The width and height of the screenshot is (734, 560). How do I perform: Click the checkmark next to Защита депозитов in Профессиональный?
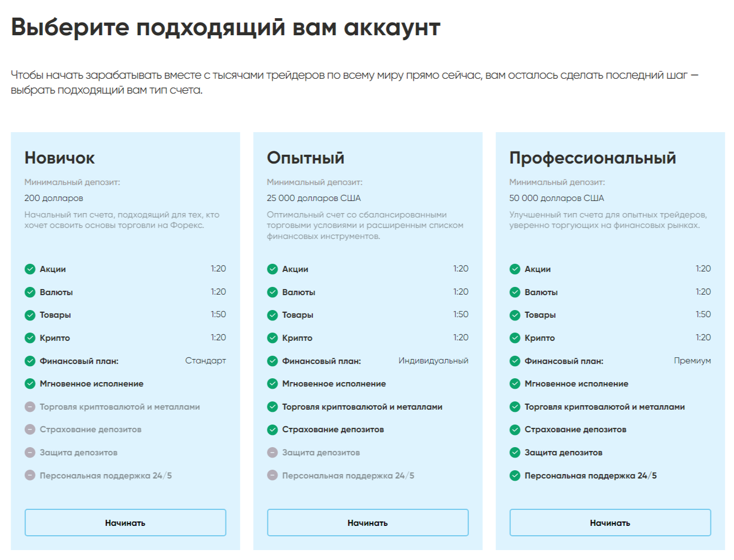pyautogui.click(x=515, y=452)
